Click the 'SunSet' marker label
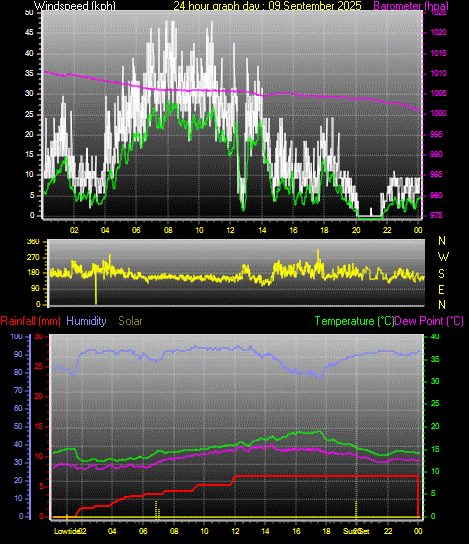The height and width of the screenshot is (544, 469). [356, 531]
